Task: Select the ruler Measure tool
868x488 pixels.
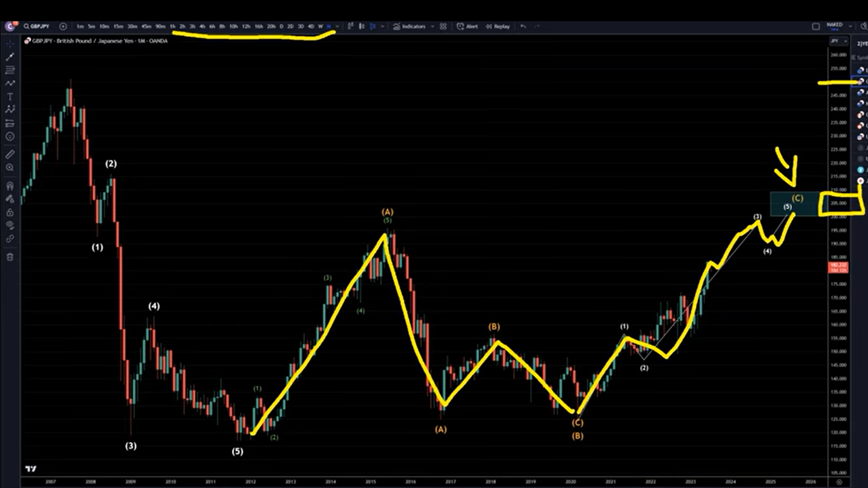Action: coord(10,154)
